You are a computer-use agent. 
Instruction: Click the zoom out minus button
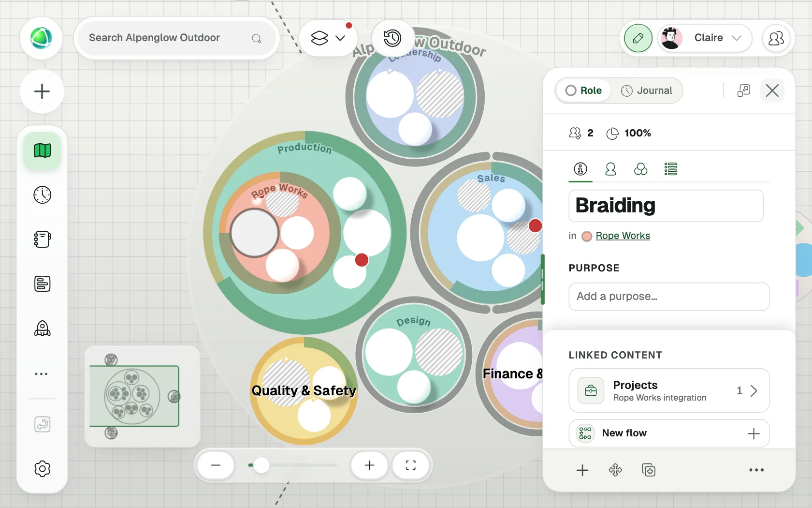[x=216, y=465]
